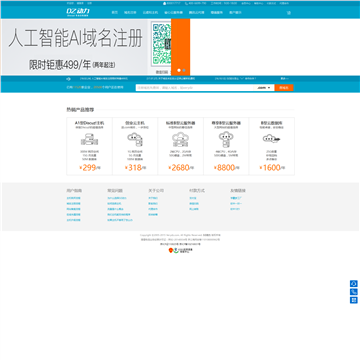Open first link under 付款方式 footer column
360x360 pixels.
(193, 198)
